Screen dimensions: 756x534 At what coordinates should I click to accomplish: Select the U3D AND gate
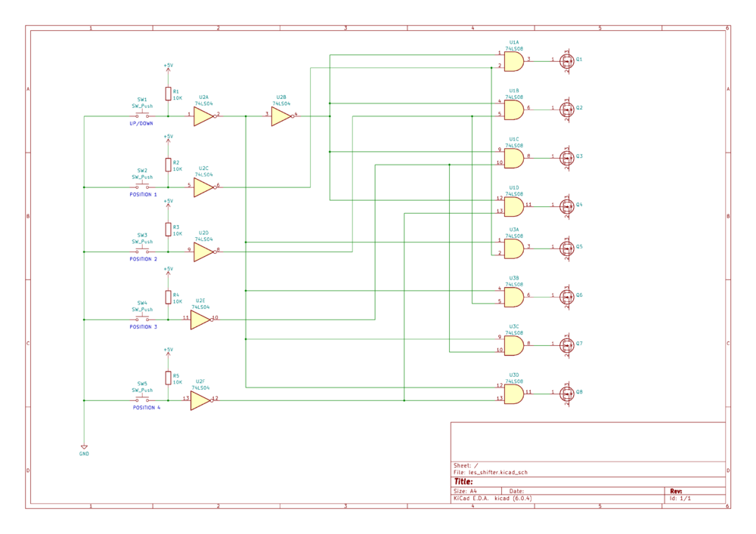pos(514,394)
